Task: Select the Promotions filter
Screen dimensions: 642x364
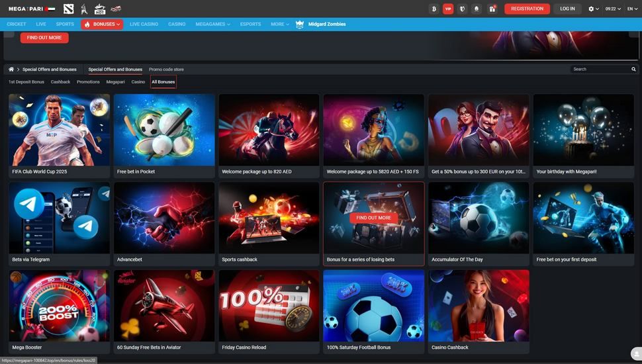Action: 88,82
